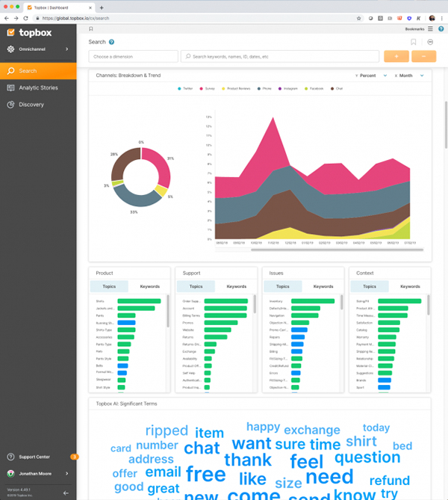This screenshot has height=500, width=448.
Task: Toggle Facebook series in chart legend
Action: (x=315, y=88)
